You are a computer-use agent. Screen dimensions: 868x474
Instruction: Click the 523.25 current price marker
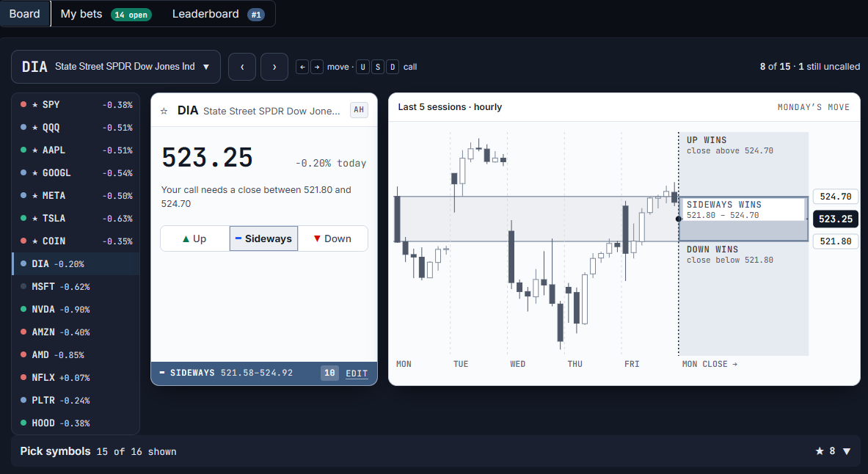click(x=835, y=219)
